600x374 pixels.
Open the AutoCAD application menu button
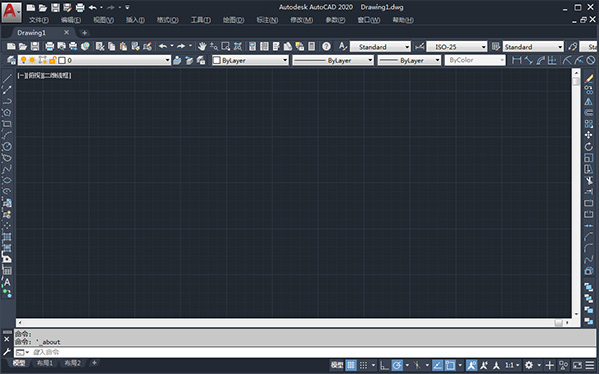11,12
